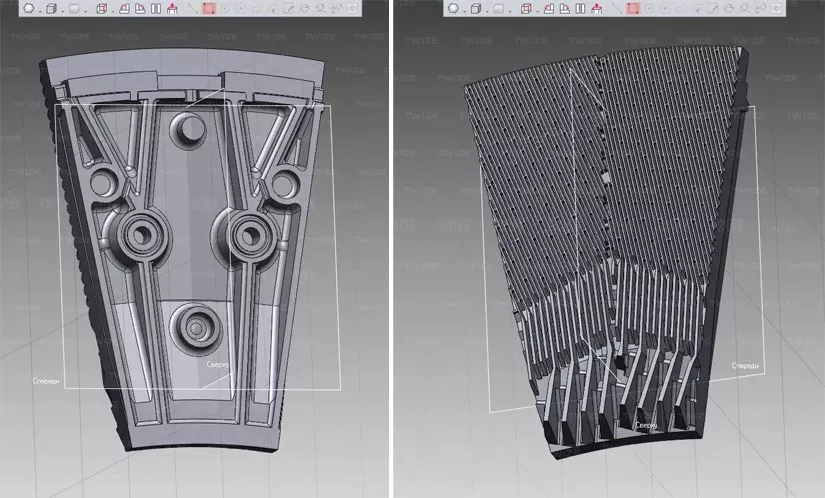This screenshot has height=498, width=825.
Task: Toggle eye visibility icon in right viewport toolbar
Action: pyautogui.click(x=777, y=8)
